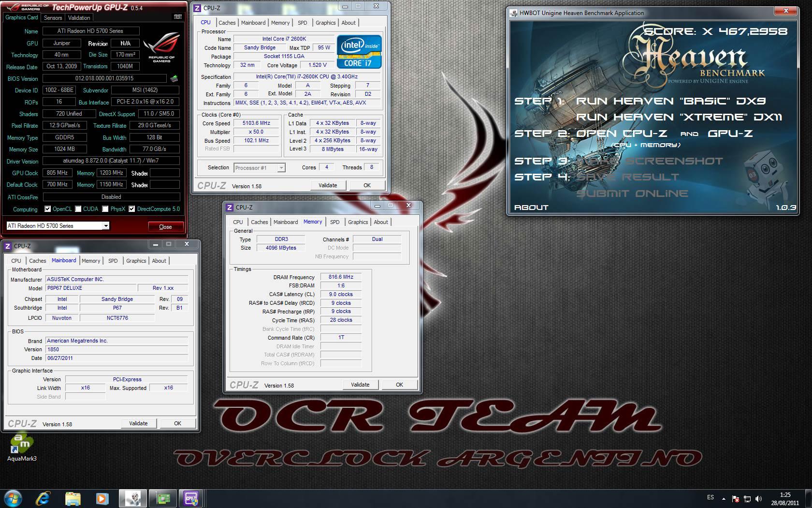Image resolution: width=812 pixels, height=508 pixels.
Task: Toggle the OpenCL checkbox in GPU-Z
Action: pos(47,209)
